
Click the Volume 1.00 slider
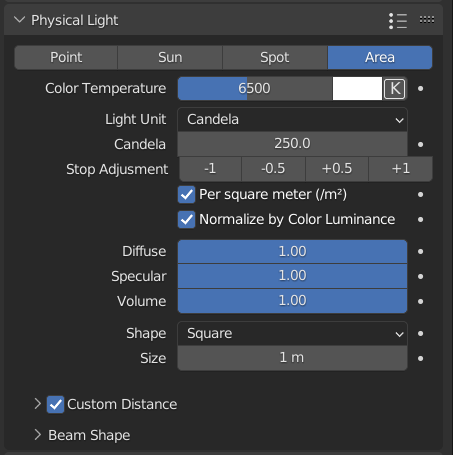(292, 301)
